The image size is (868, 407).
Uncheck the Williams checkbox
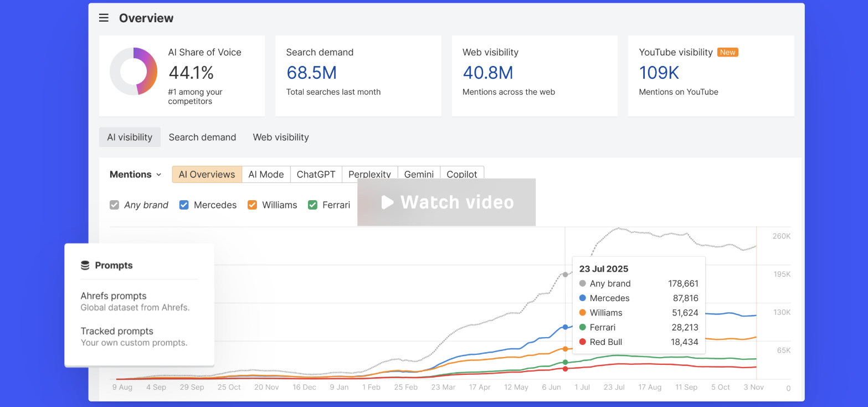(x=252, y=205)
